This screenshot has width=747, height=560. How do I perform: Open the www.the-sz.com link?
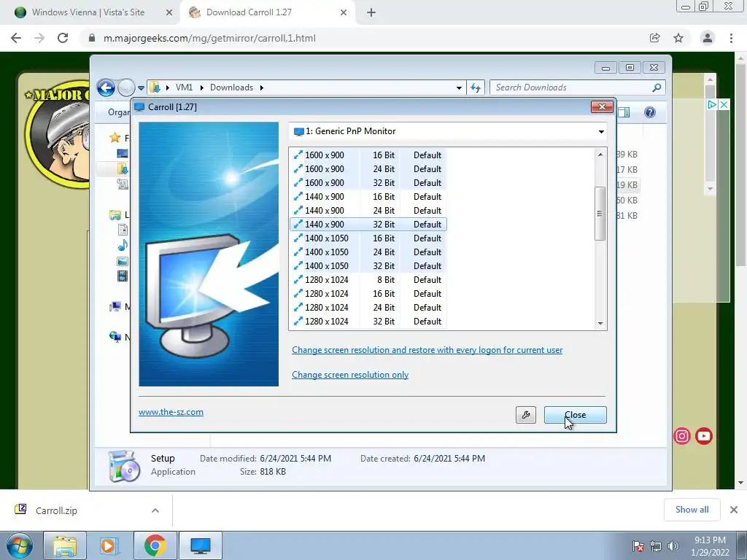click(171, 412)
